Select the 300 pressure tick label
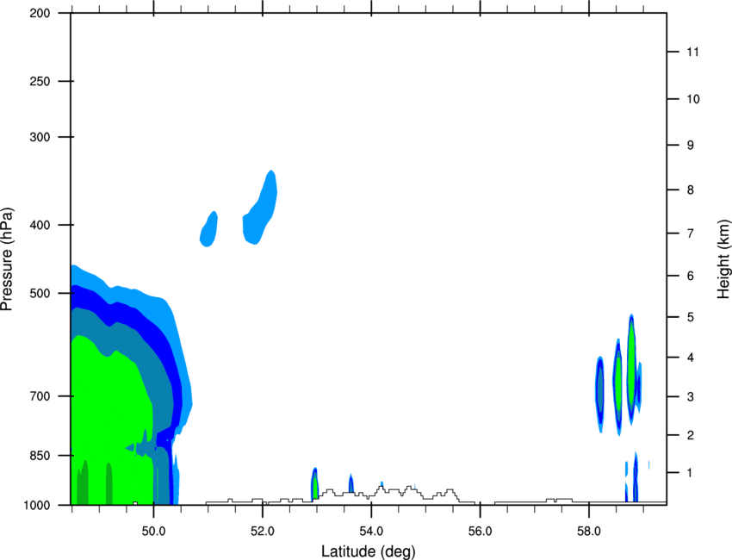This screenshot has height=560, width=732. point(40,137)
